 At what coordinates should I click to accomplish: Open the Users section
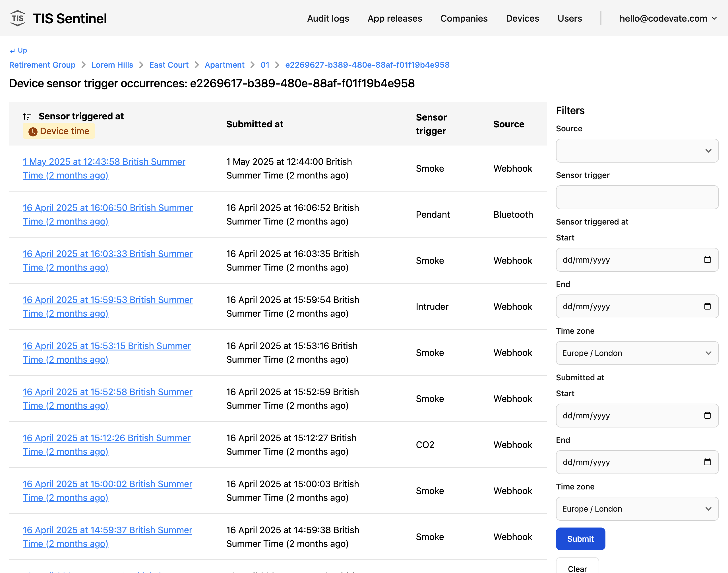coord(570,18)
